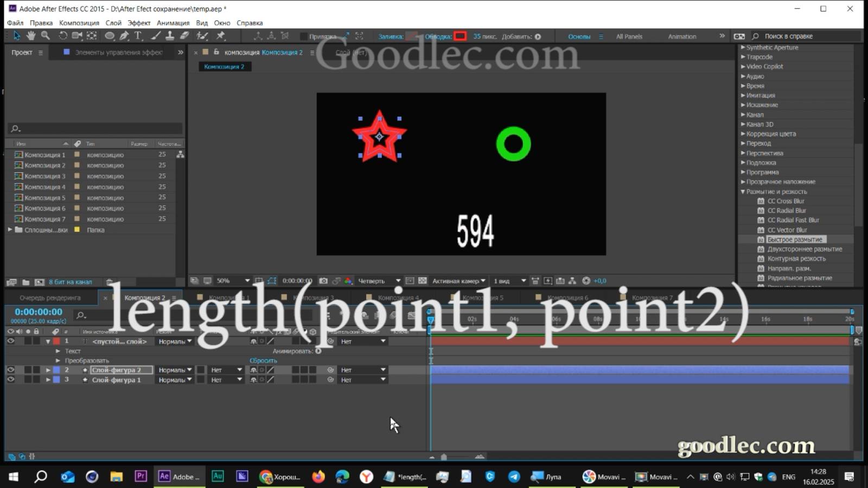Select the Clone Stamp tool
Viewport: 868px width, 488px height.
[170, 36]
